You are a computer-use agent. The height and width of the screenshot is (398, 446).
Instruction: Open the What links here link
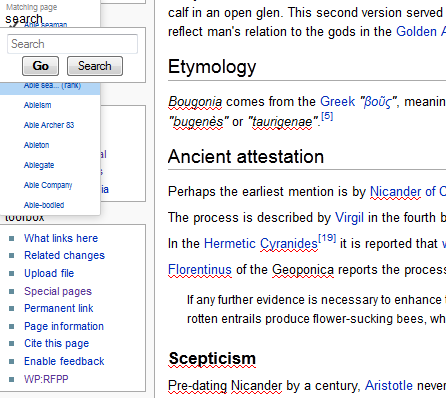coord(61,238)
